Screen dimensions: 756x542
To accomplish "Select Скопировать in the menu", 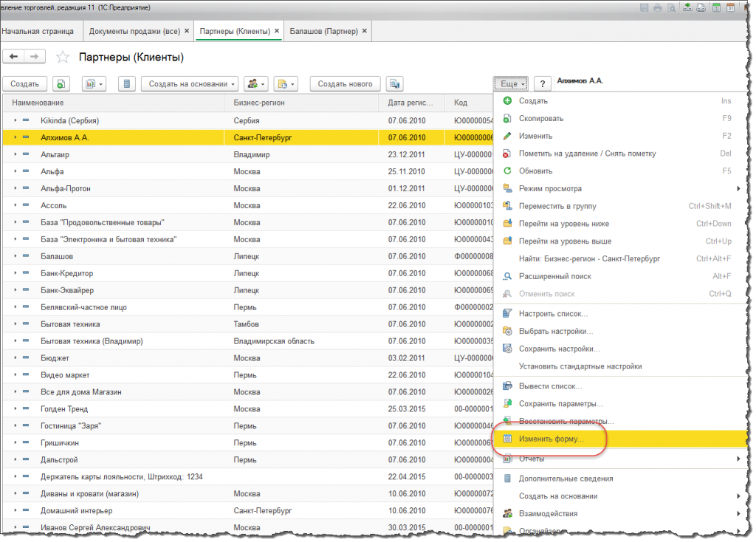I will pos(620,118).
